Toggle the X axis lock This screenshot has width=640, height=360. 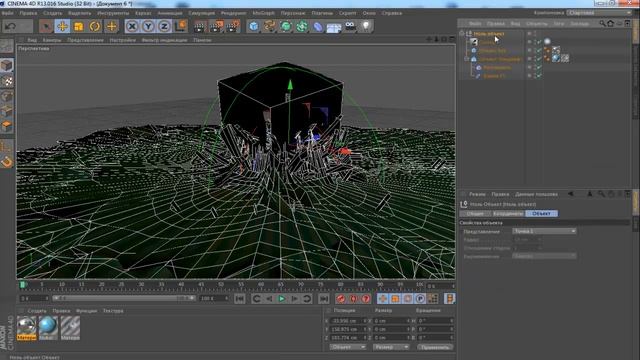coord(132,27)
